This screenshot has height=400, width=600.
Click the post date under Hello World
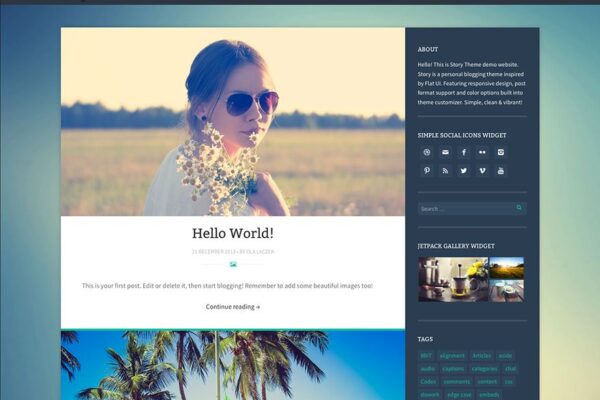click(214, 251)
